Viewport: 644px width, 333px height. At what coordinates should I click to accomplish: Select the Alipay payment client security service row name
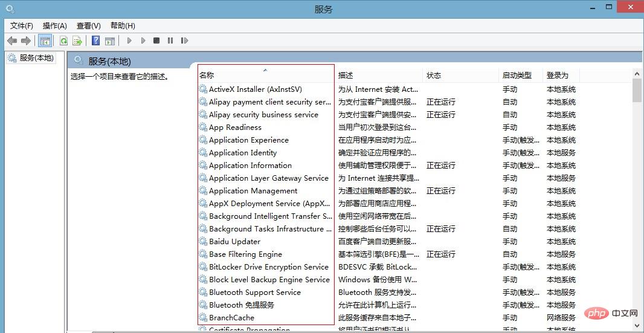(270, 102)
